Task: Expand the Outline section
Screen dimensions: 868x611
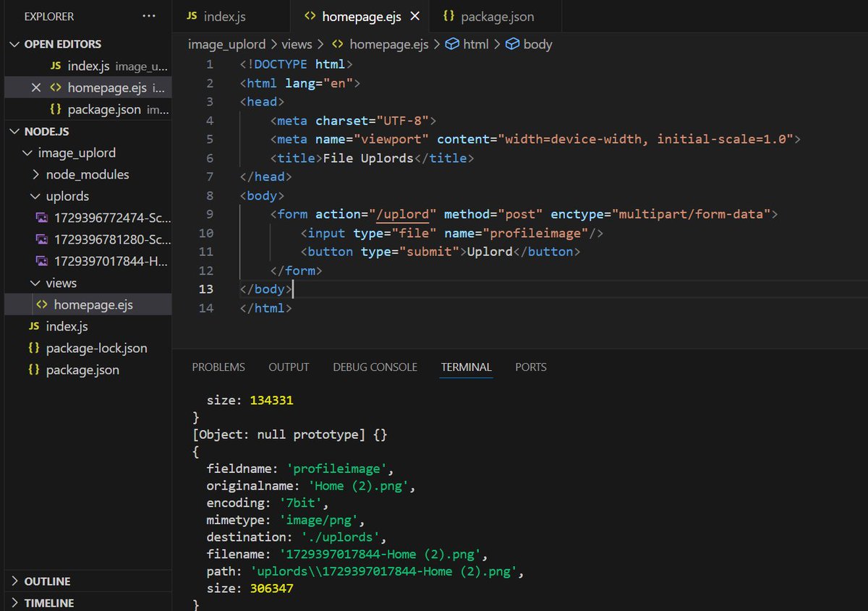Action: pyautogui.click(x=14, y=581)
